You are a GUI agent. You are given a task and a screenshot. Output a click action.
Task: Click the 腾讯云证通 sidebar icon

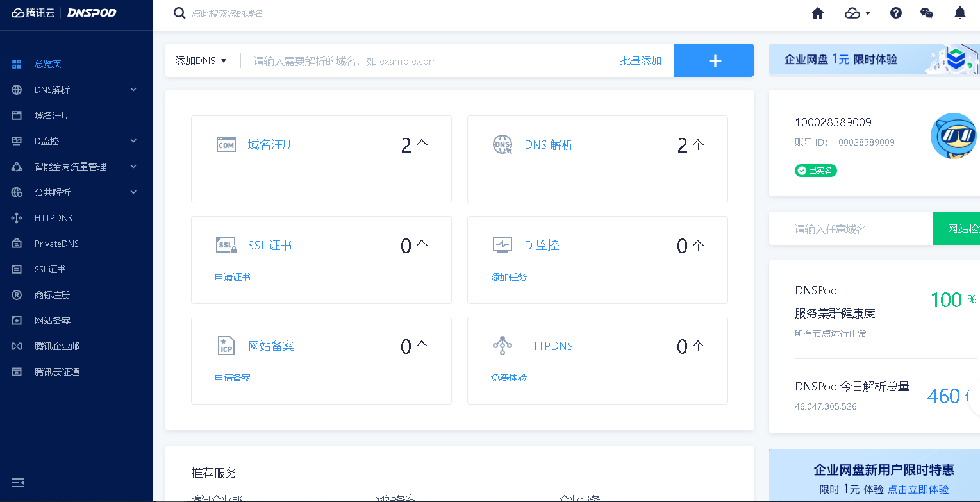pos(17,372)
